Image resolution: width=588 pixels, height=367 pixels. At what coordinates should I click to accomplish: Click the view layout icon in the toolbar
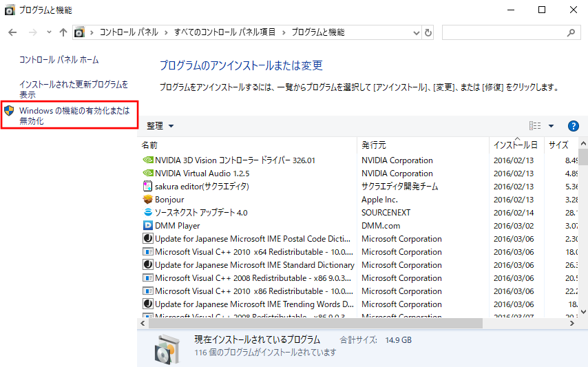535,126
